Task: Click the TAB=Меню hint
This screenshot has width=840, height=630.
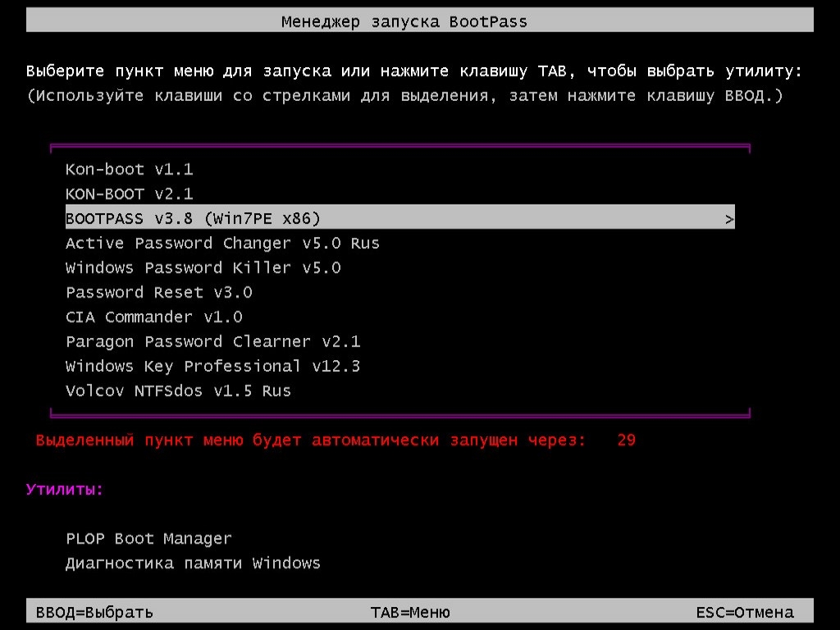Action: pos(410,612)
